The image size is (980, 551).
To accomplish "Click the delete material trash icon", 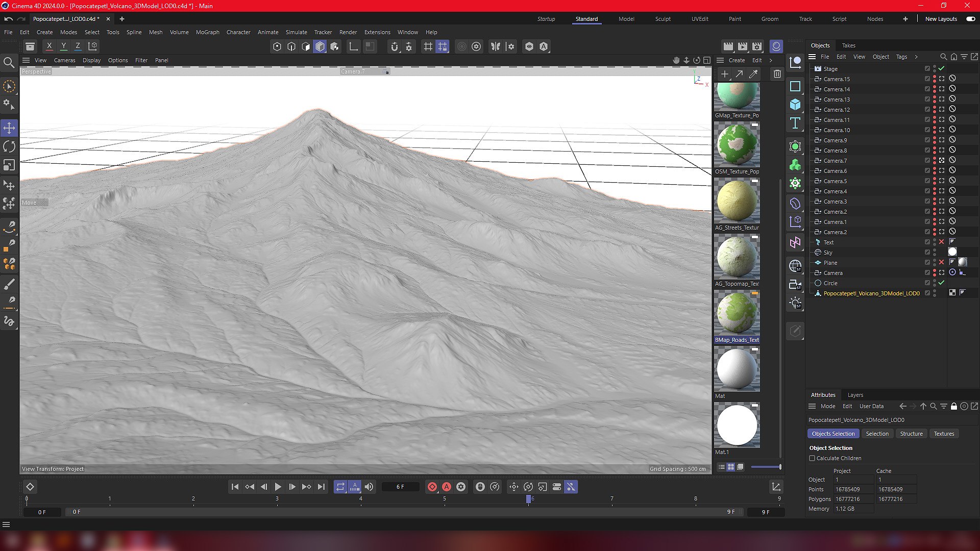I will coord(777,74).
